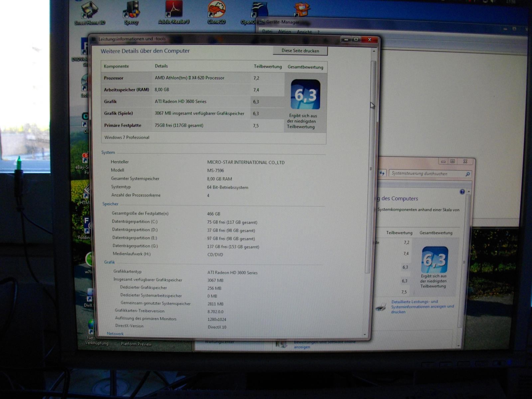Launch Adobe Reader 9 from the desktop
532x399 pixels.
(x=174, y=13)
